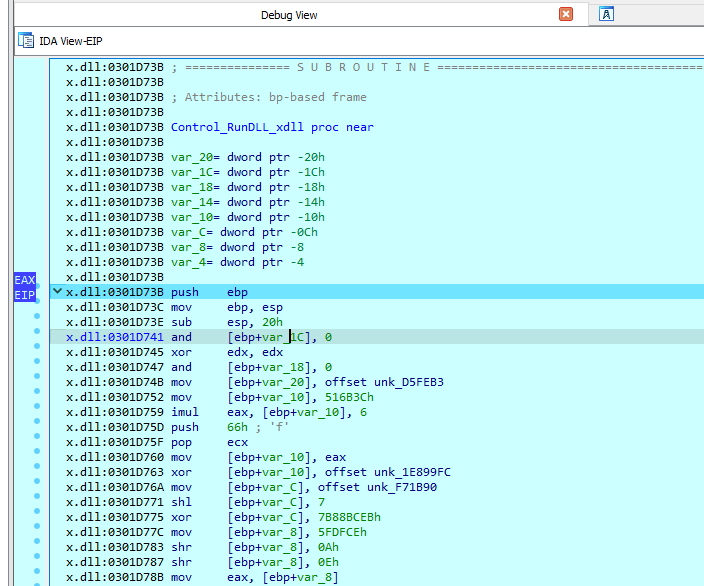Toggle breakpoint dot for mov ebp, esp

pyautogui.click(x=37, y=316)
